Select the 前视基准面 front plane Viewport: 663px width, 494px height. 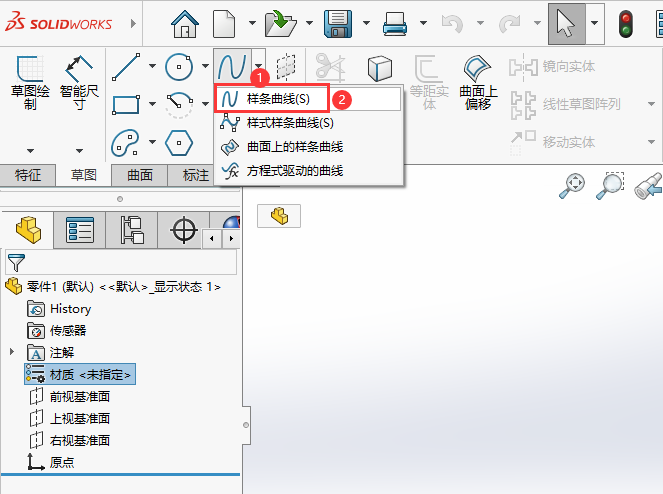tap(69, 397)
